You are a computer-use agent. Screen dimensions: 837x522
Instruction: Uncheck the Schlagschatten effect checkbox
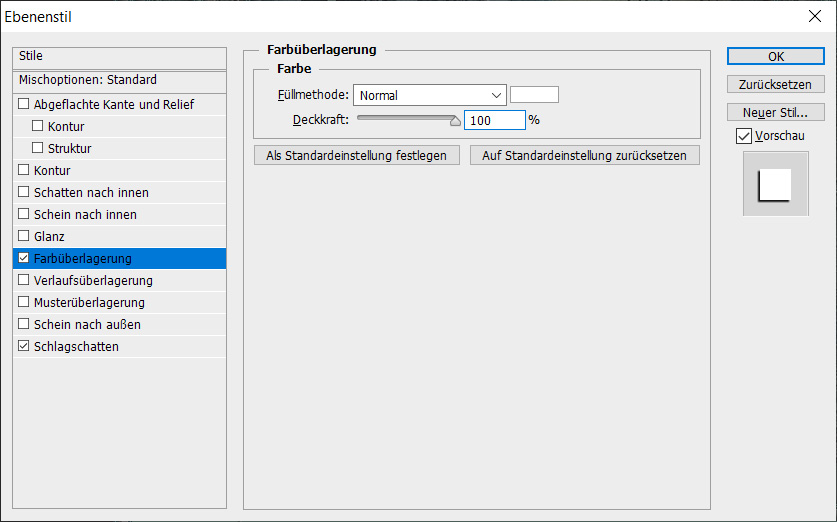click(x=24, y=347)
